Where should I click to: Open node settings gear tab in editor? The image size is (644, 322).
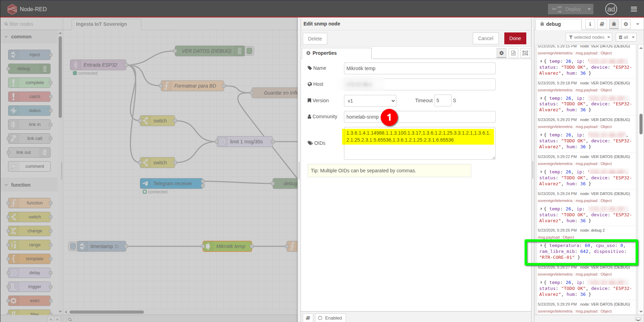tap(502, 53)
